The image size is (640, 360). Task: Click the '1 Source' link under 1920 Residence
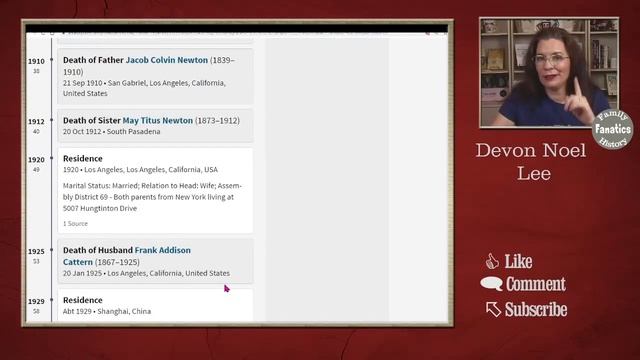click(x=75, y=224)
